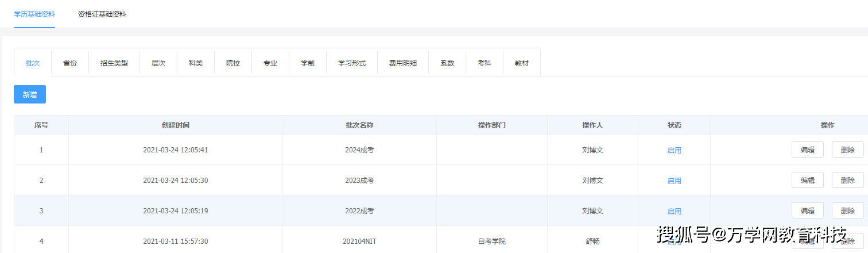Delete the 2024成考 batch row
This screenshot has height=253, width=868.
coord(847,149)
